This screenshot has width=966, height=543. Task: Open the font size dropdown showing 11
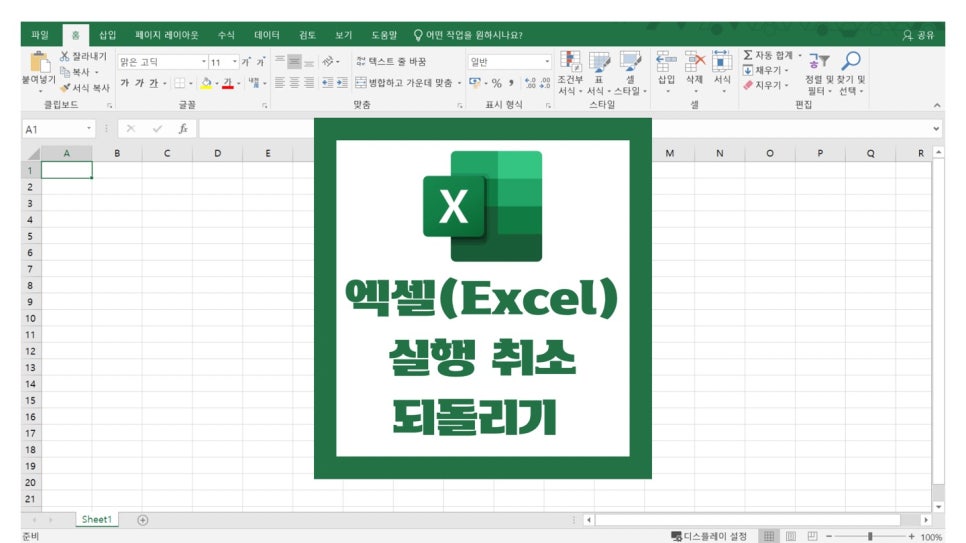(235, 62)
